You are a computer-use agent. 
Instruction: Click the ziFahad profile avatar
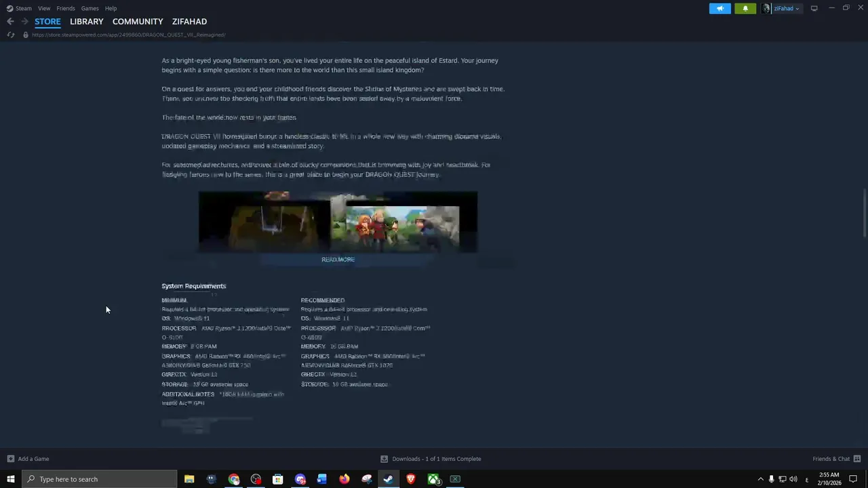pos(766,8)
